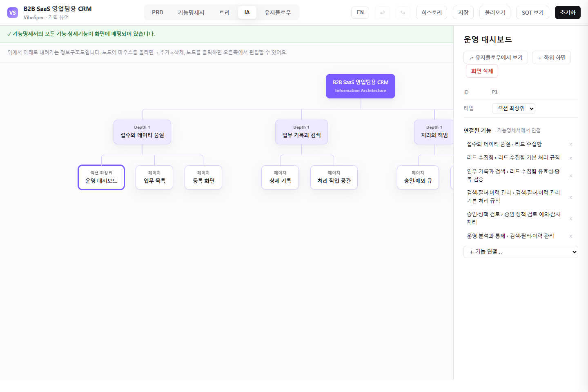Click '운영 분석과 통계 › 검색·필터·이력 관리' text
Screen dimensions: 588x392
[510, 236]
